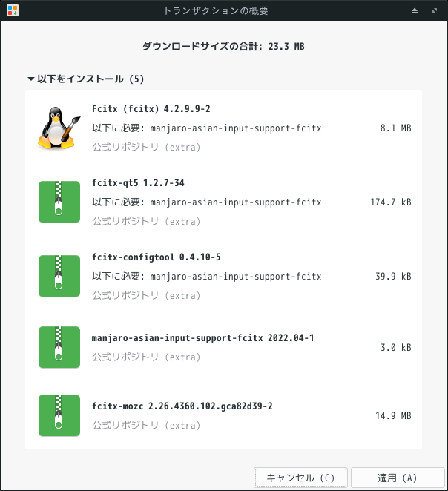Click 公式リポジトリ (extra) under manjaro-asian-input-support-fcitx 2022.04-1
This screenshot has height=491, width=448.
coord(146,357)
